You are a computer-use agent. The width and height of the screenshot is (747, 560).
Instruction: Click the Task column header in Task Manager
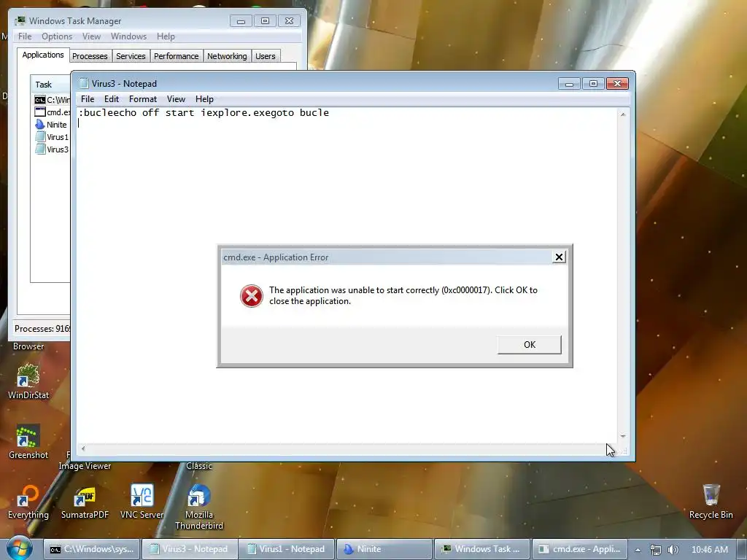click(x=50, y=85)
